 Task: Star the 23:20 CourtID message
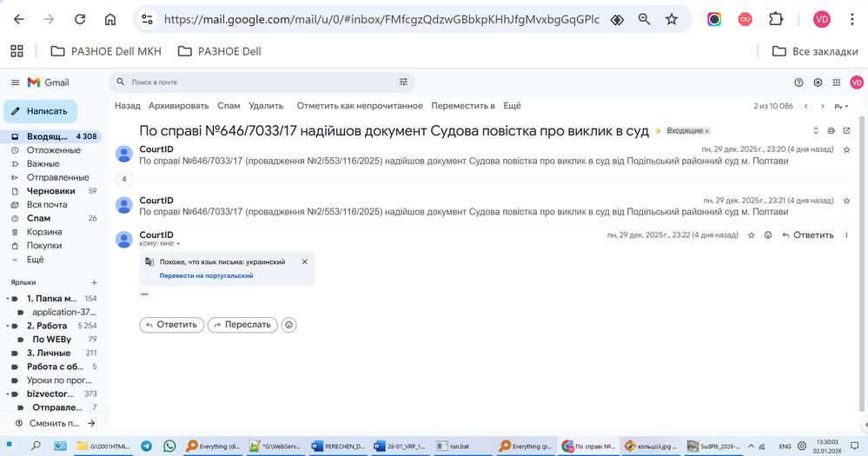[846, 149]
